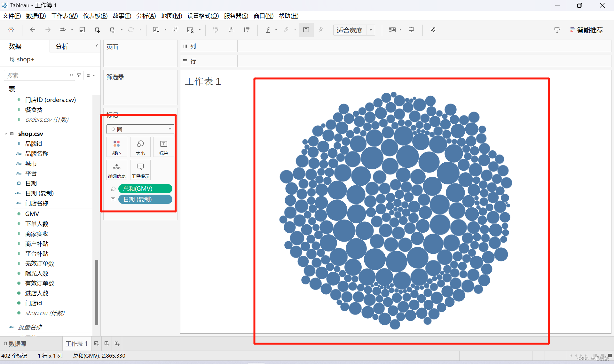Open the 文件(F) menu
This screenshot has width=614, height=364.
coord(12,16)
